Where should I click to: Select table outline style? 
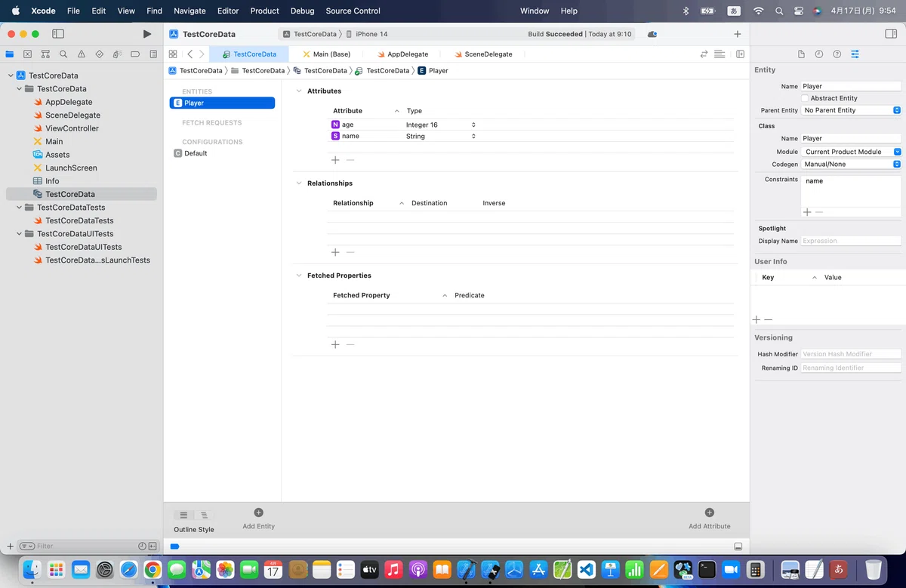pos(183,515)
